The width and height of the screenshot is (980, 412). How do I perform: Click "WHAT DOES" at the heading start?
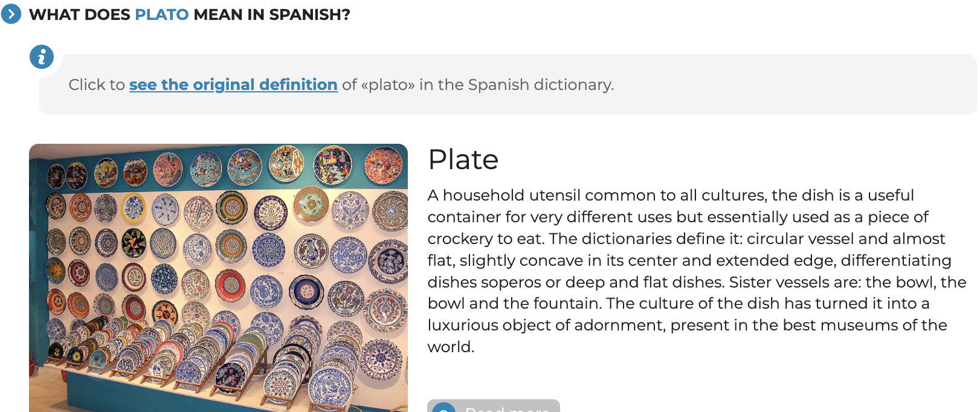pos(80,14)
